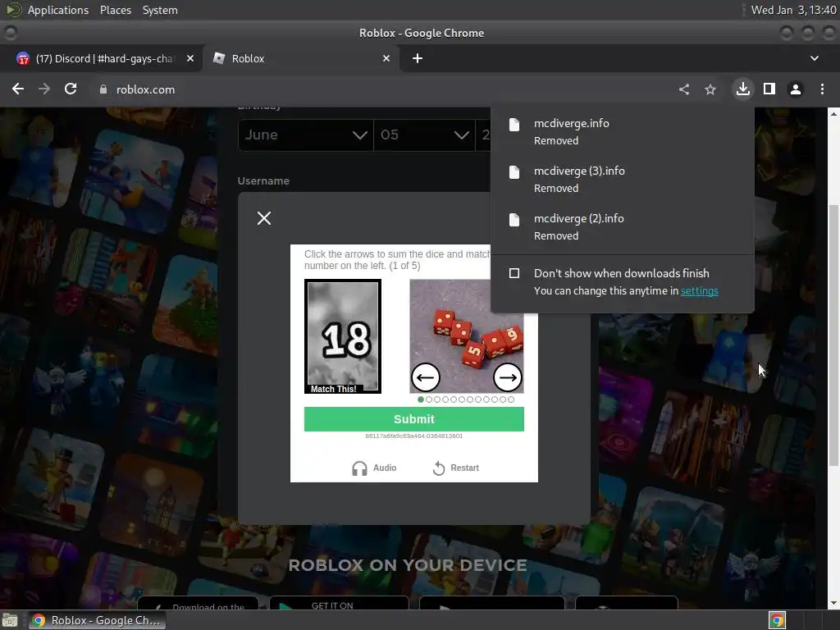This screenshot has width=840, height=630.
Task: Submit the dice captcha answer
Action: [414, 419]
